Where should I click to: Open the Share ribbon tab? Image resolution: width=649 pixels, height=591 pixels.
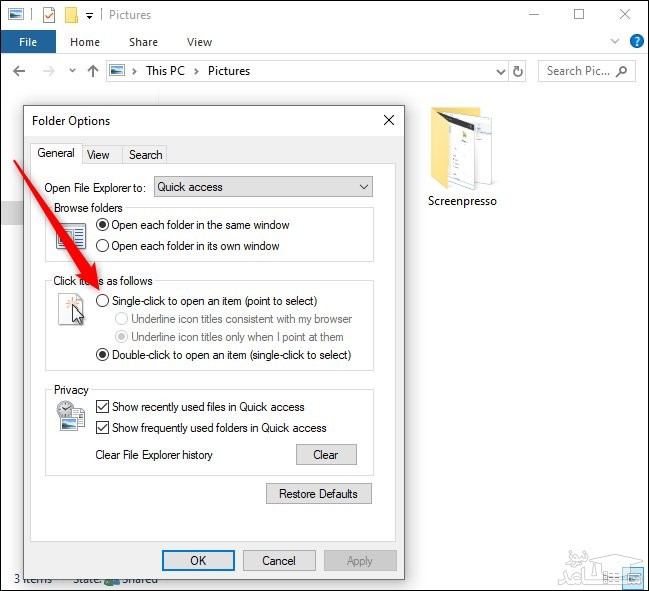click(x=143, y=42)
